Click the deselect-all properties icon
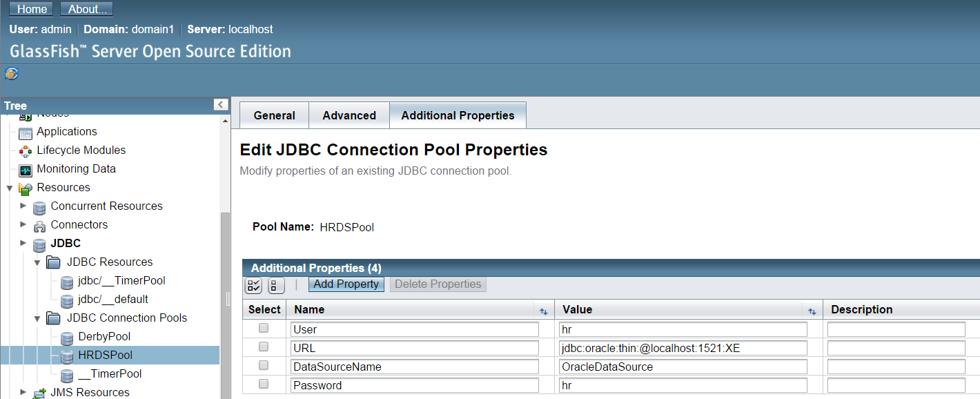 (x=275, y=284)
